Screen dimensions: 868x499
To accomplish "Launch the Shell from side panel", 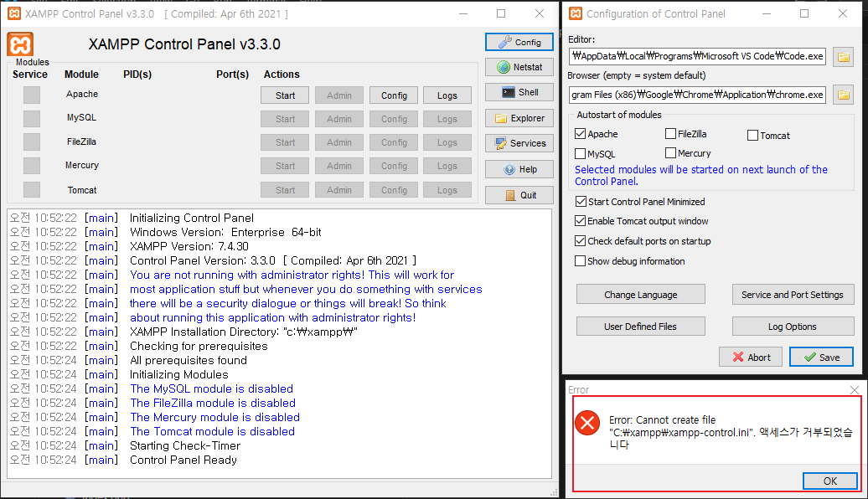I will [x=519, y=92].
